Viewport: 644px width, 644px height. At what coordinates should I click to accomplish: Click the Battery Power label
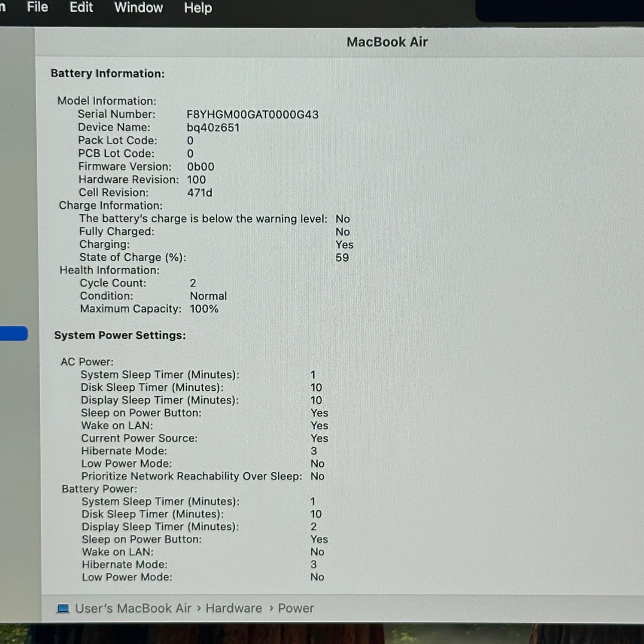tap(100, 489)
